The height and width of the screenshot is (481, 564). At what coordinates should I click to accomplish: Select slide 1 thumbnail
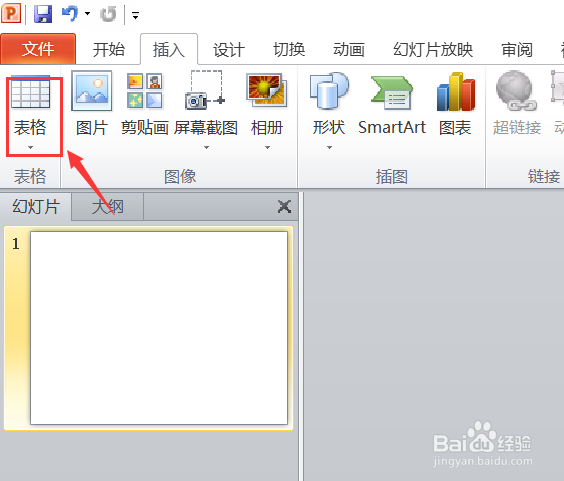[x=159, y=328]
